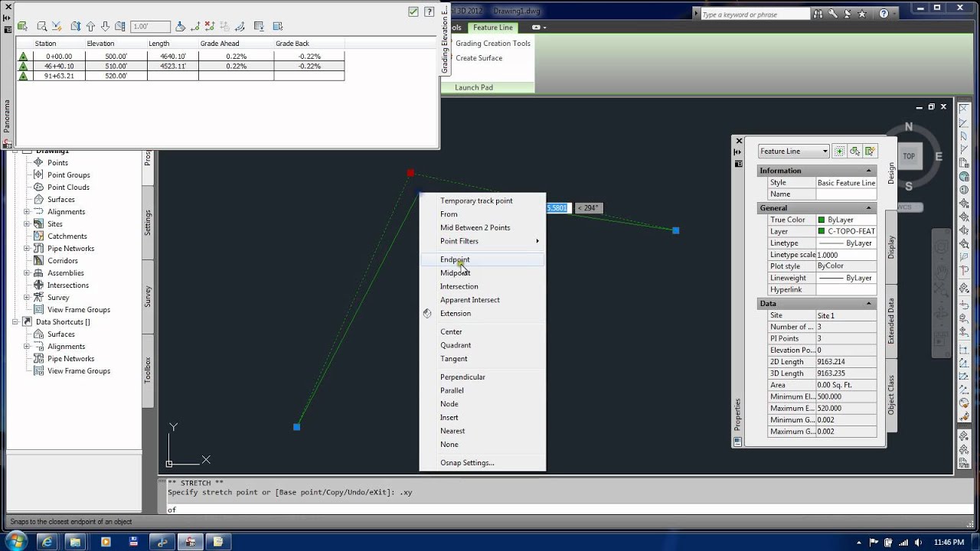Click the Show Grade Breaks Only icon
Viewport: 980px width, 551px height.
pos(258,26)
